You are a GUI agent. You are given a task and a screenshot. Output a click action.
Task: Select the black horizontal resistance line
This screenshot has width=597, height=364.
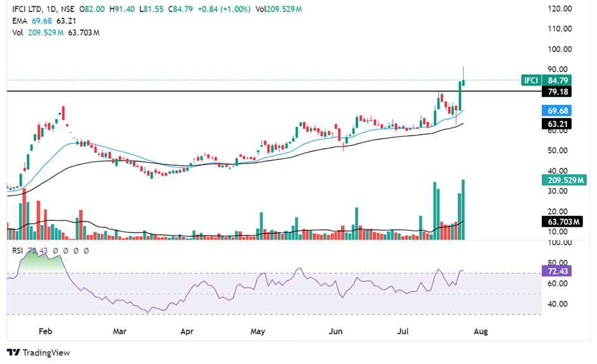click(254, 91)
